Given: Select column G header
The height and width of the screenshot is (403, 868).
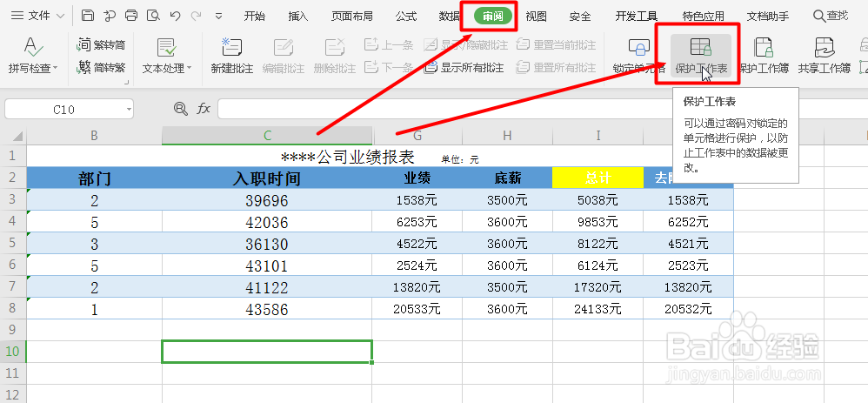Looking at the screenshot, I should 417,136.
